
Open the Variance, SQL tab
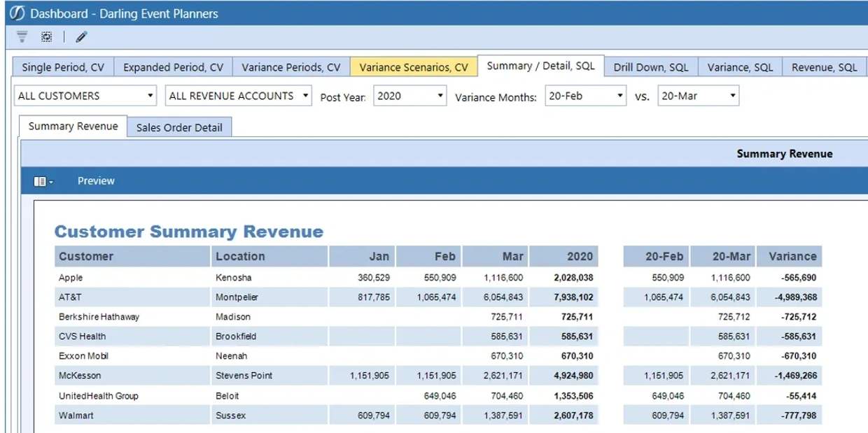coord(740,67)
